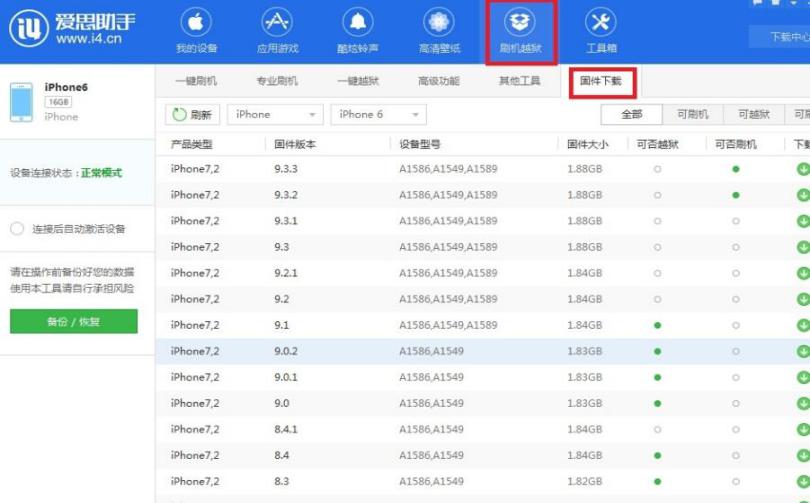Sort by 产品类型 column header

[192, 145]
